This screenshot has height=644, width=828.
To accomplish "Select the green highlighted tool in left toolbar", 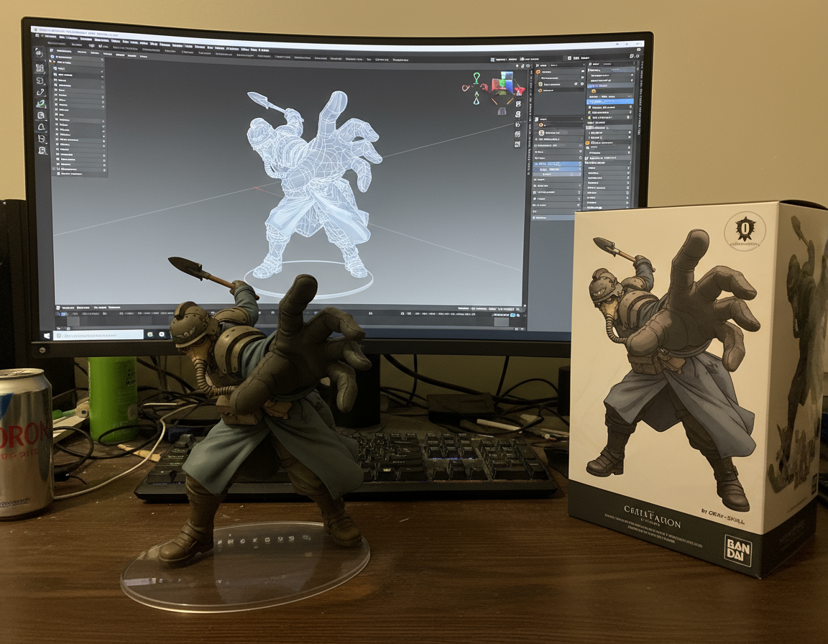I will pyautogui.click(x=41, y=103).
